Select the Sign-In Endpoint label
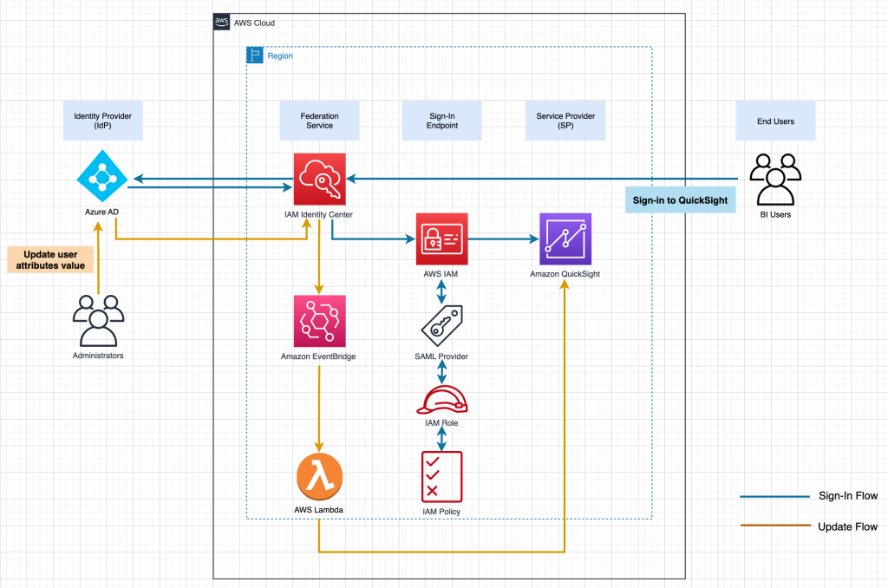 click(x=441, y=121)
